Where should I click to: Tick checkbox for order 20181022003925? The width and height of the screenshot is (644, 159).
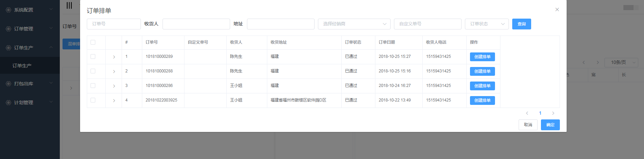93,100
